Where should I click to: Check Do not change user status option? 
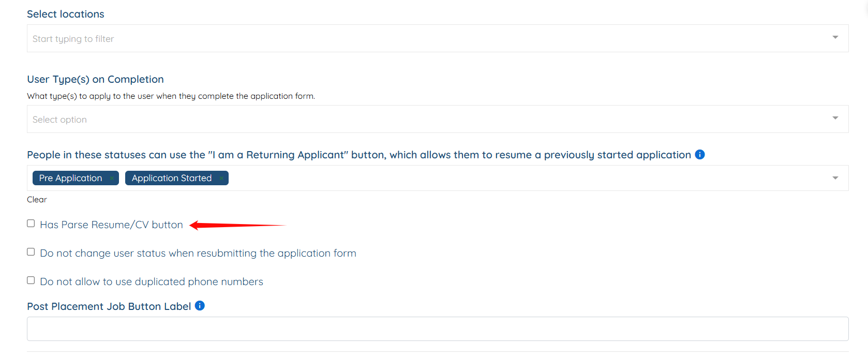[31, 252]
